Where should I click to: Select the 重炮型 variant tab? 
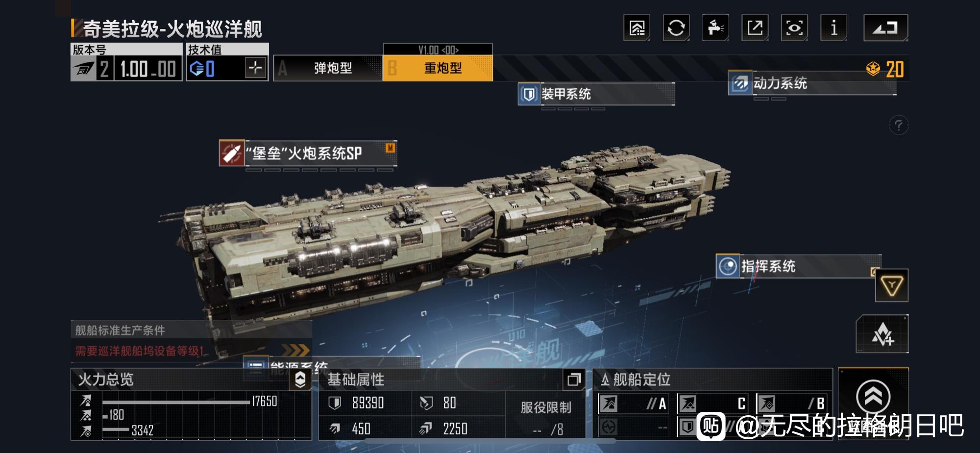pyautogui.click(x=438, y=68)
